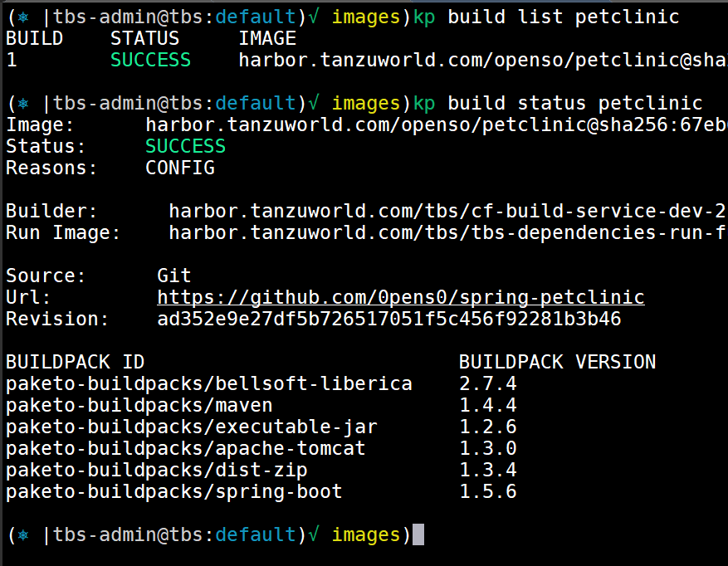Click the BUILDPACK VERSION column header
Screen dimensions: 728x566
(557, 362)
